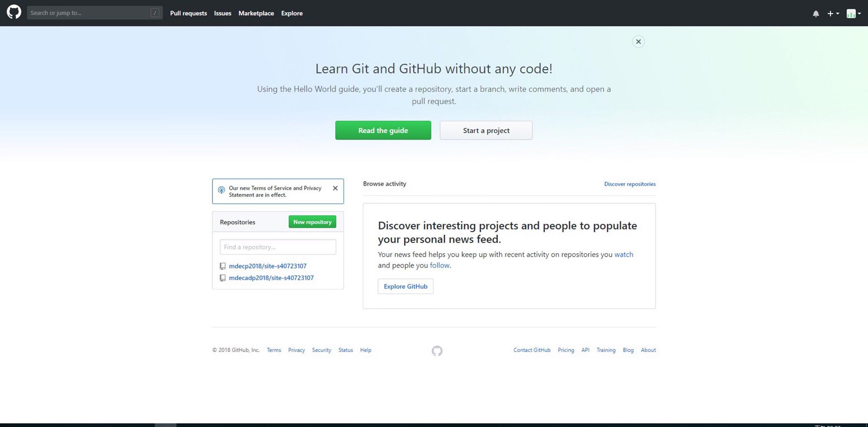Dismiss the Learn Git banner
868x427 pixels.
(x=638, y=42)
